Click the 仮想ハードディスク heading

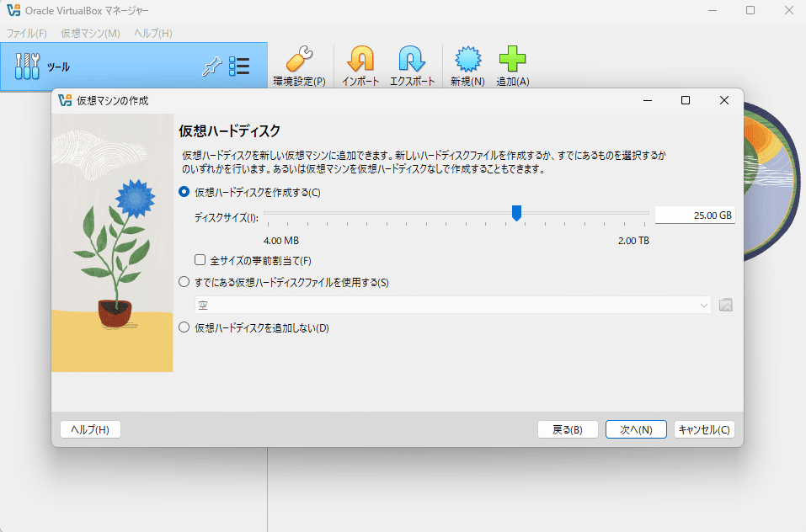[x=229, y=131]
